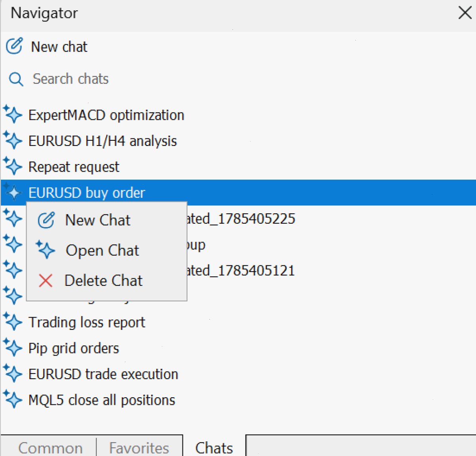Click the red X icon of Delete Chat
The width and height of the screenshot is (476, 456).
(46, 280)
